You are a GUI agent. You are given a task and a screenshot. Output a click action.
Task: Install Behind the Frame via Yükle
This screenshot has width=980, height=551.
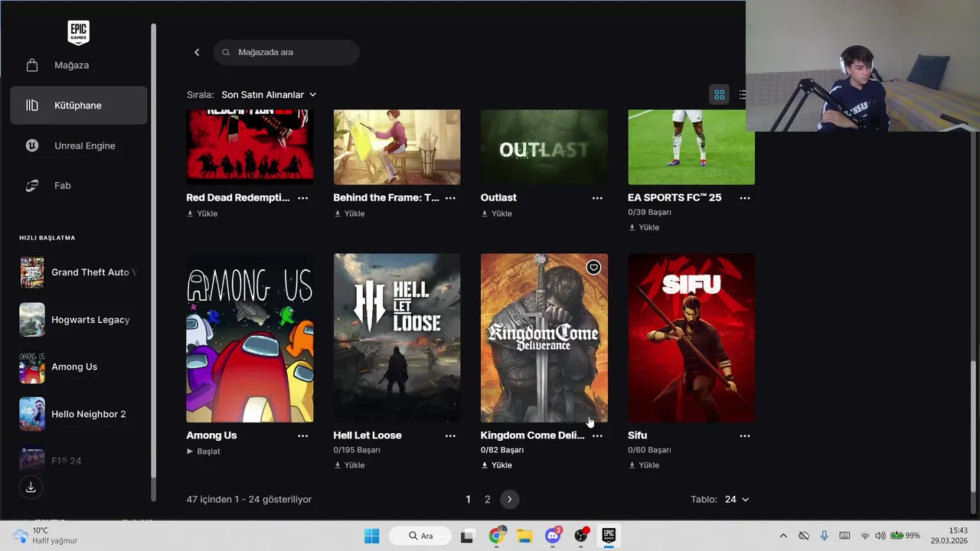pos(349,214)
